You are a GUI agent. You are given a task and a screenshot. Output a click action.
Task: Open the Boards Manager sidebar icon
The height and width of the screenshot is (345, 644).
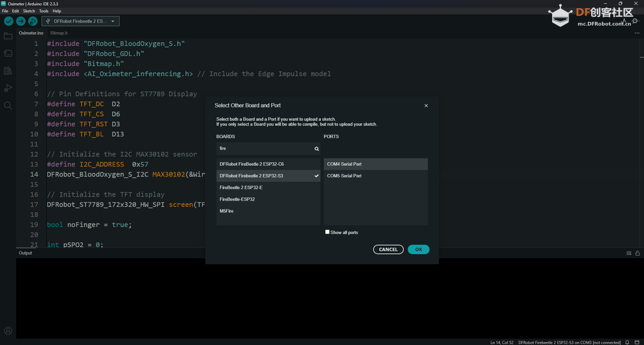pos(8,53)
